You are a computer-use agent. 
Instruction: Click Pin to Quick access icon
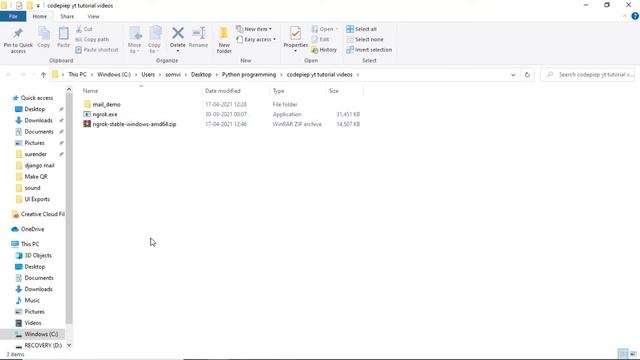click(18, 33)
